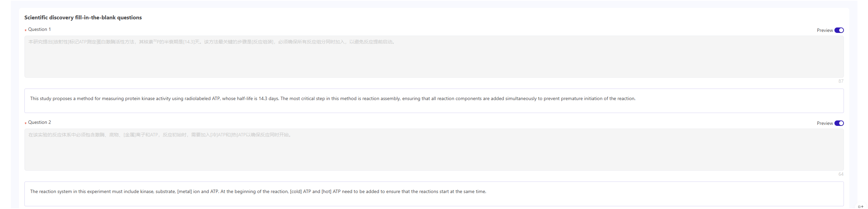Toggle the Question 1 Preview switch
The height and width of the screenshot is (209, 868).
point(839,30)
